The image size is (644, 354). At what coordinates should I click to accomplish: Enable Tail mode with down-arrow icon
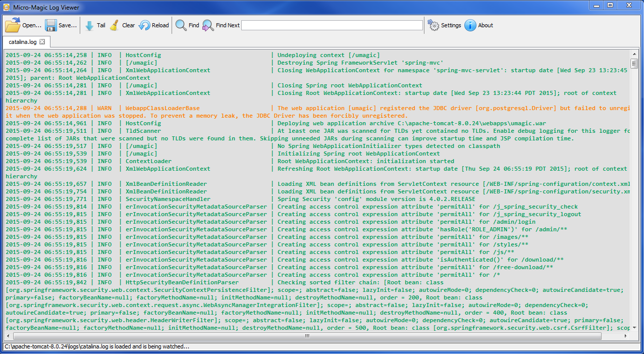coord(89,25)
